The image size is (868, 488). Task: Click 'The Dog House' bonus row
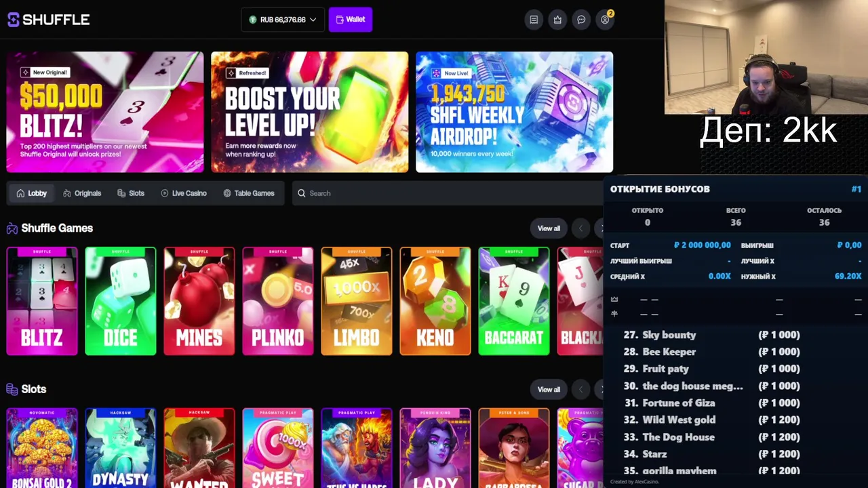point(712,437)
